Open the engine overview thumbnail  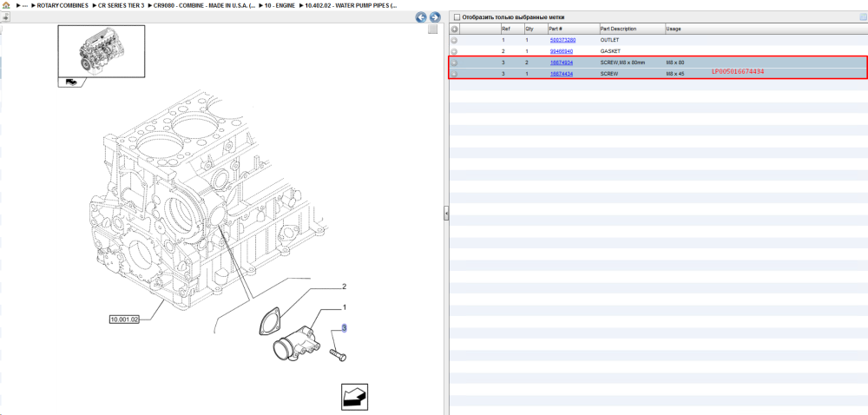coord(102,51)
